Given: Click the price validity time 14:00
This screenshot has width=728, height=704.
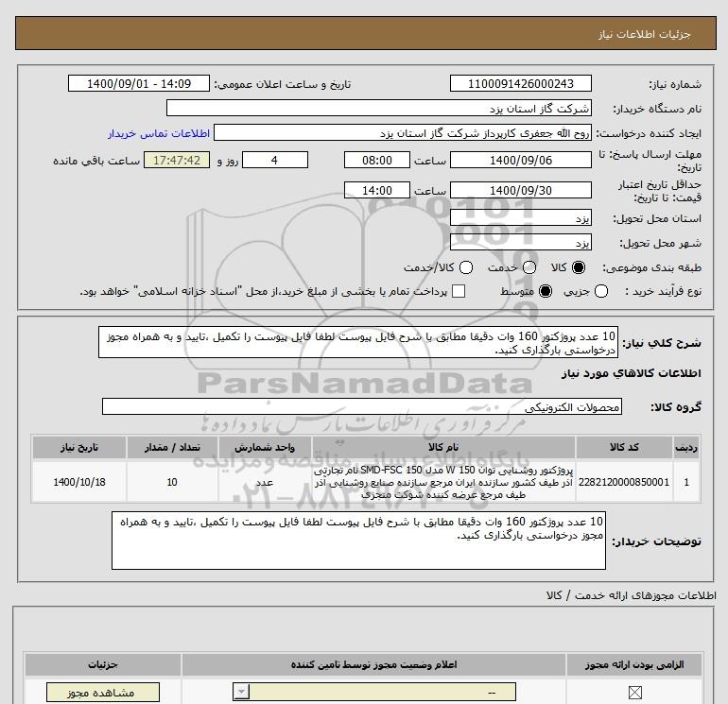Looking at the screenshot, I should coord(377,190).
